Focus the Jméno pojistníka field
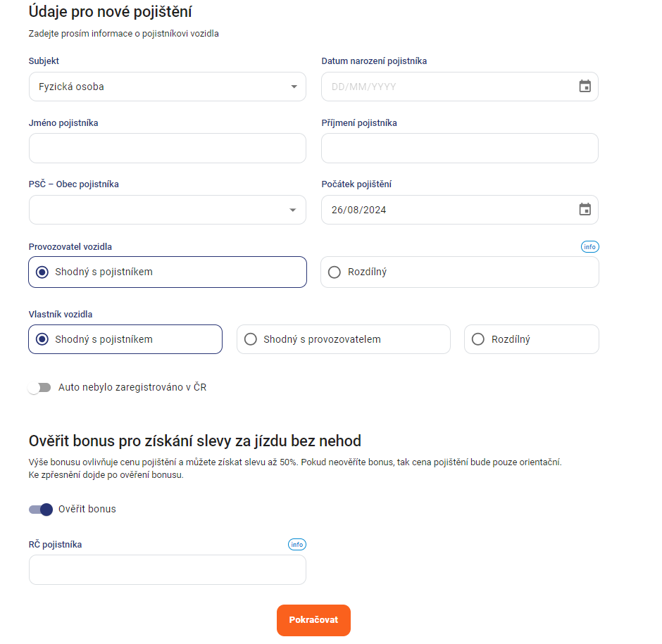The height and width of the screenshot is (644, 662). pos(168,148)
